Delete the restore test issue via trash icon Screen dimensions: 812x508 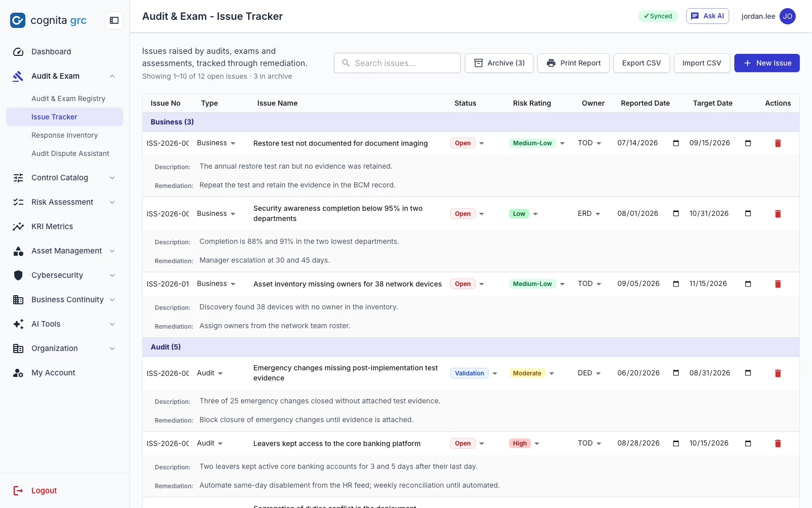tap(777, 143)
